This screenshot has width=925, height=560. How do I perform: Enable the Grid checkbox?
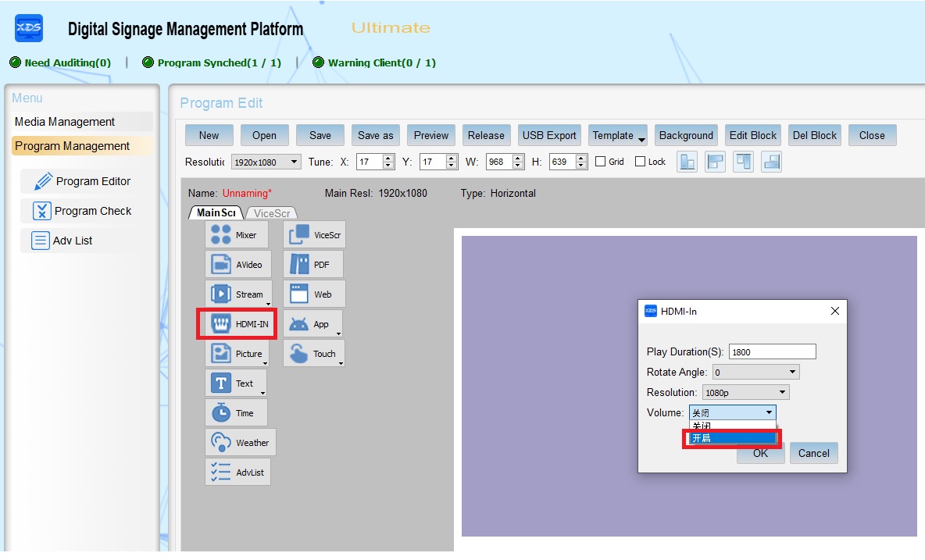click(600, 162)
